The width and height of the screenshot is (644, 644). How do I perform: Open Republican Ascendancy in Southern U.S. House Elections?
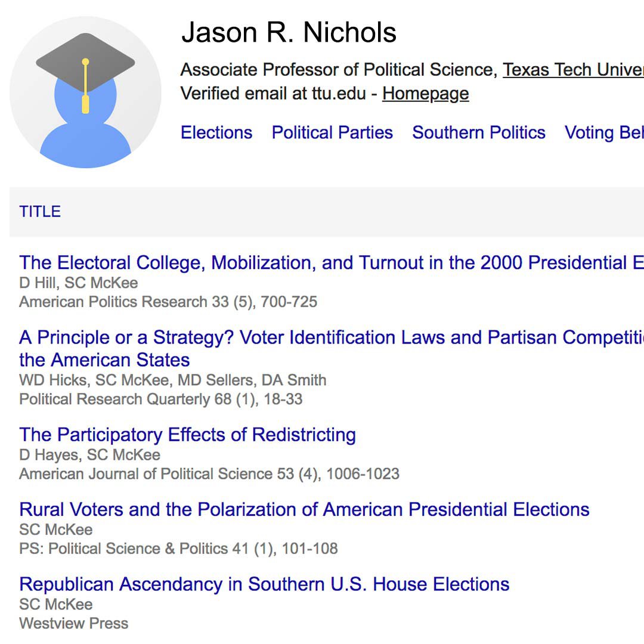click(x=265, y=584)
